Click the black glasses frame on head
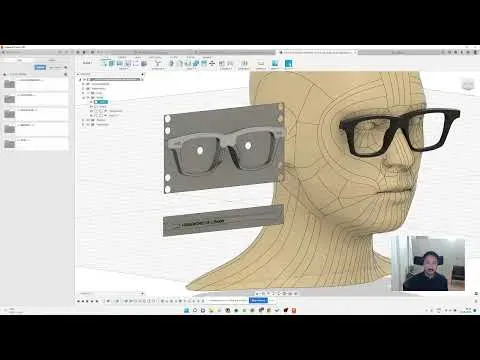Image resolution: width=480 pixels, height=360 pixels. 398,133
